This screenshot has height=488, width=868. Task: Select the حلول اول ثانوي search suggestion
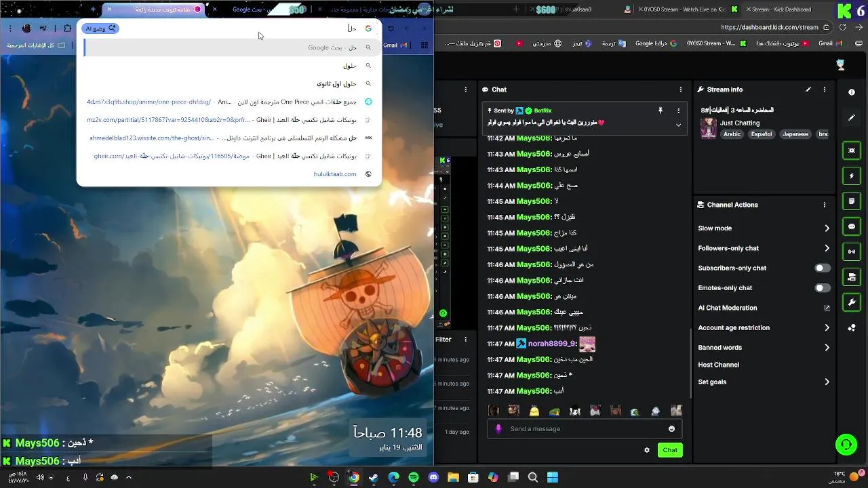229,84
